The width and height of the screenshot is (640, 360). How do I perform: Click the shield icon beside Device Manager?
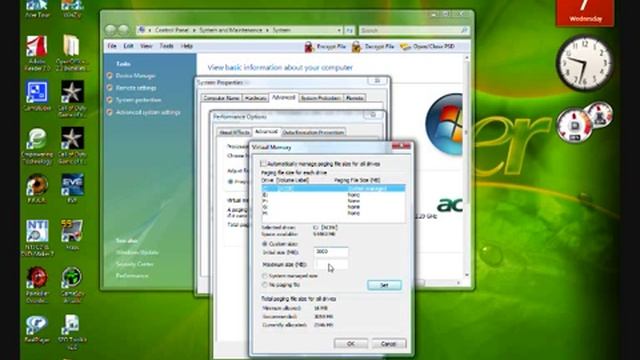pyautogui.click(x=109, y=76)
